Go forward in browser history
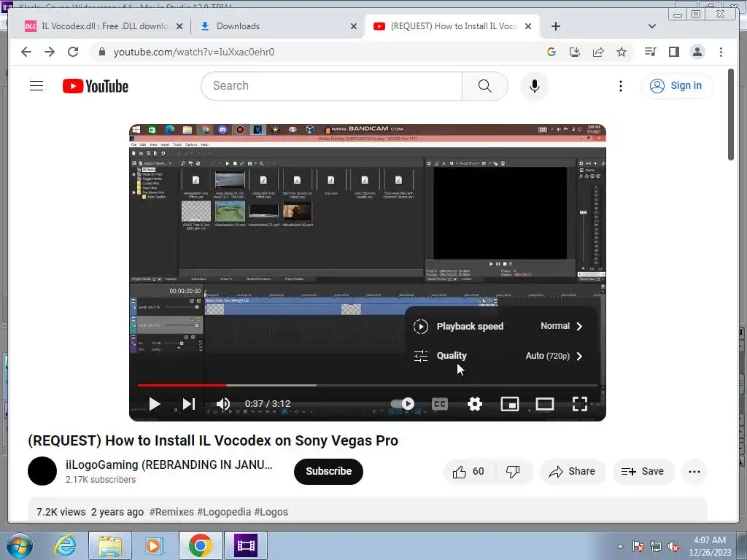Viewport: 747px width, 560px height. [x=50, y=52]
